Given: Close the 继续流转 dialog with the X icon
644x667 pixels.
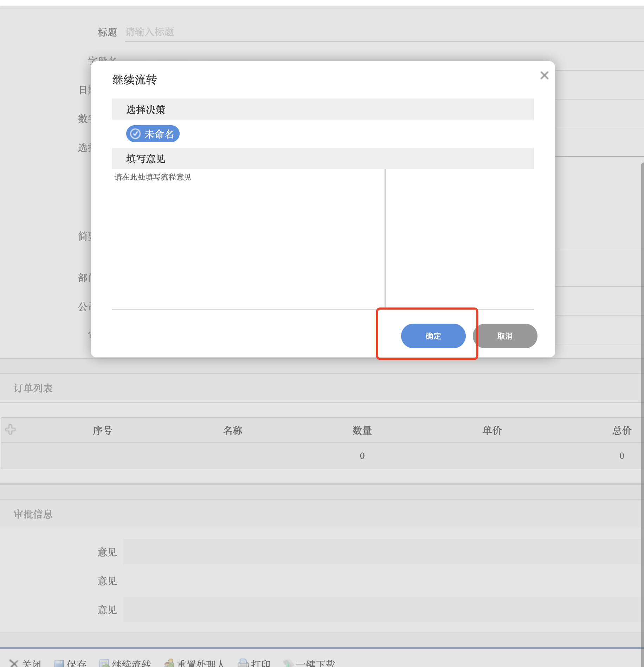Looking at the screenshot, I should [544, 75].
